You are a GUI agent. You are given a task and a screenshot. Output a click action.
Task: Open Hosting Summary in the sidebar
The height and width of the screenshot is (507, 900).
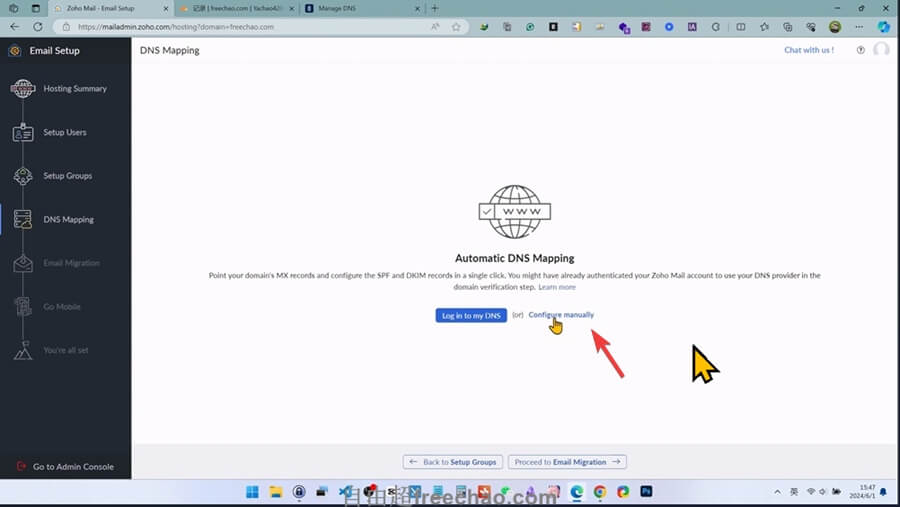coord(74,89)
